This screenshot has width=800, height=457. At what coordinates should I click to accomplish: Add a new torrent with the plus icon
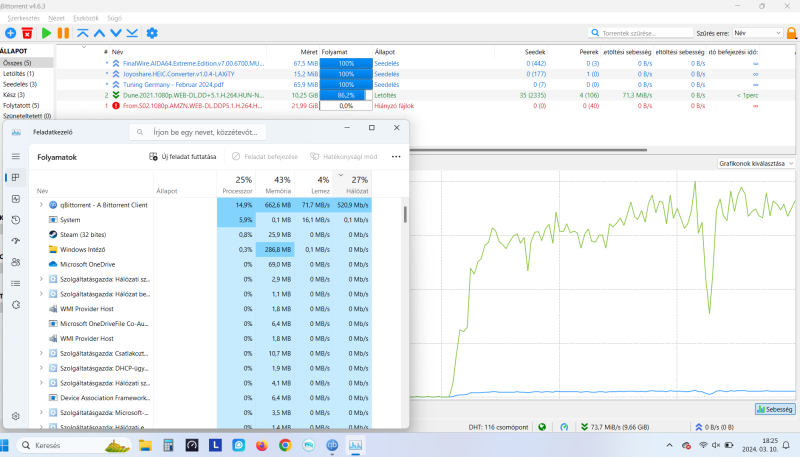pyautogui.click(x=10, y=33)
